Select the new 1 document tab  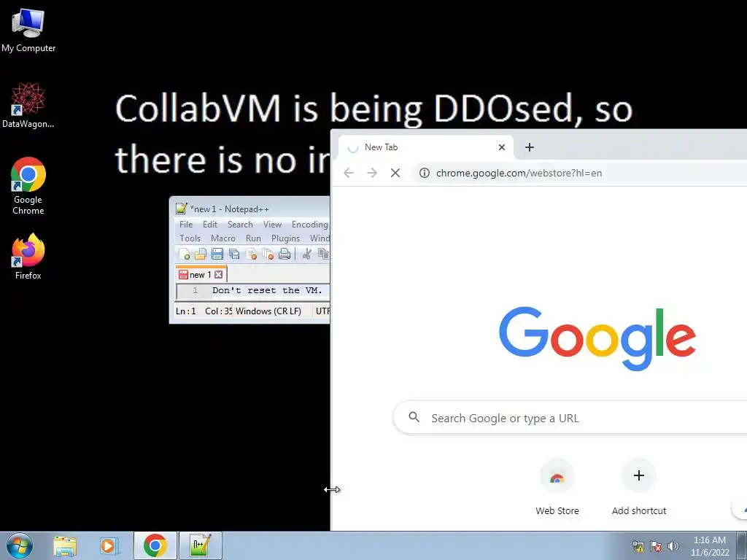[x=201, y=275]
